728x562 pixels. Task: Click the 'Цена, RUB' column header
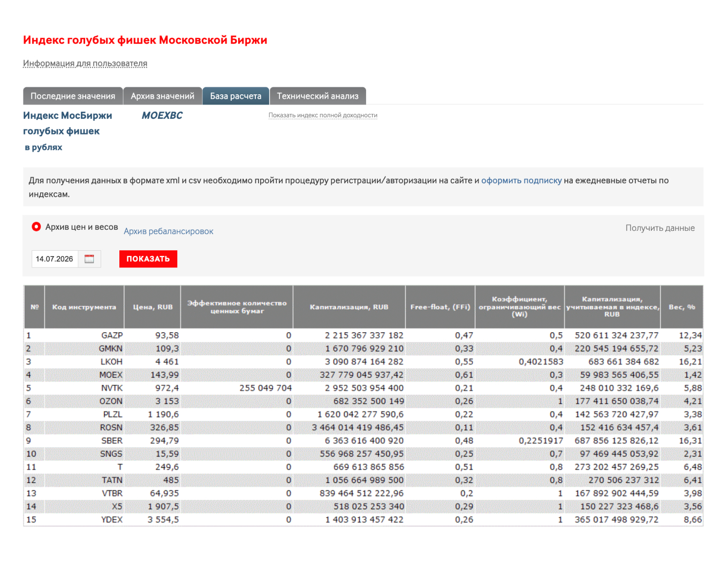[x=153, y=307]
